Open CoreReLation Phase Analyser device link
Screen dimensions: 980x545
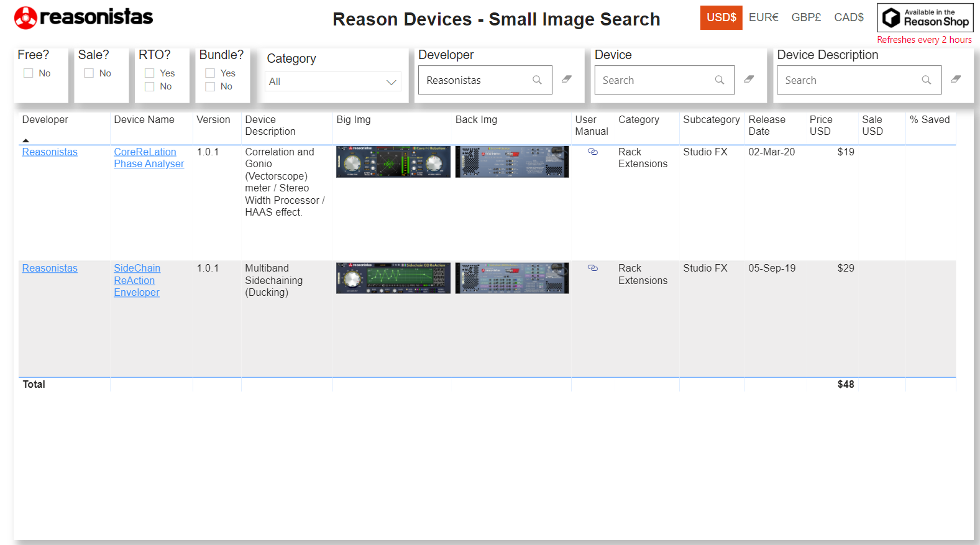[x=149, y=158]
